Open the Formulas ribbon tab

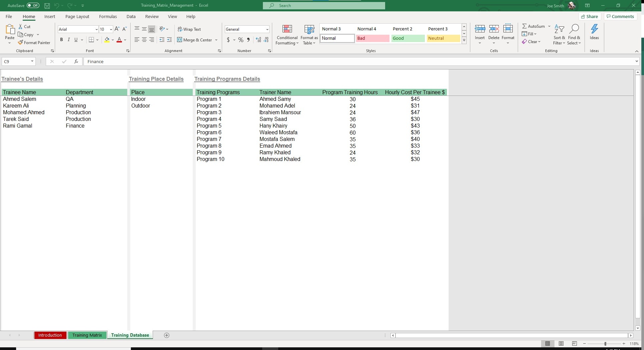tap(108, 16)
